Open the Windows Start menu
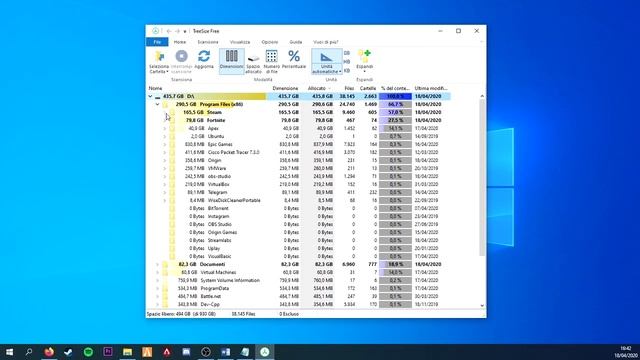This screenshot has height=360, width=640. (9, 352)
